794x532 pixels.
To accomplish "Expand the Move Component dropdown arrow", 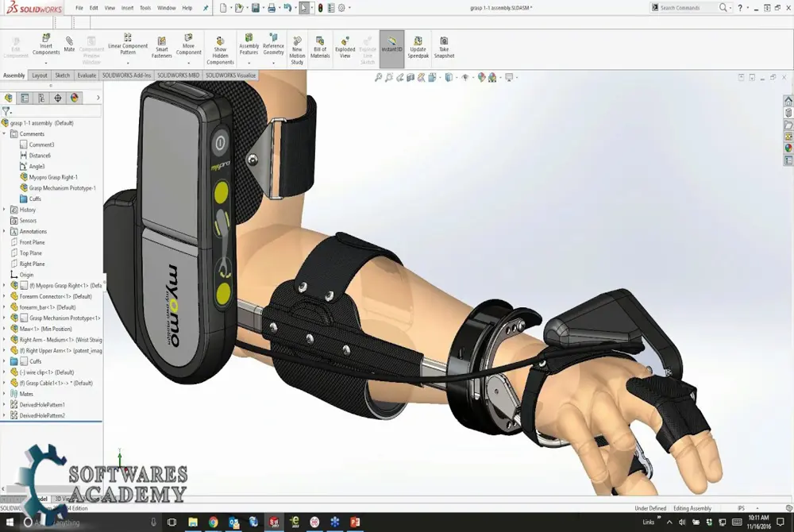I will tap(188, 64).
